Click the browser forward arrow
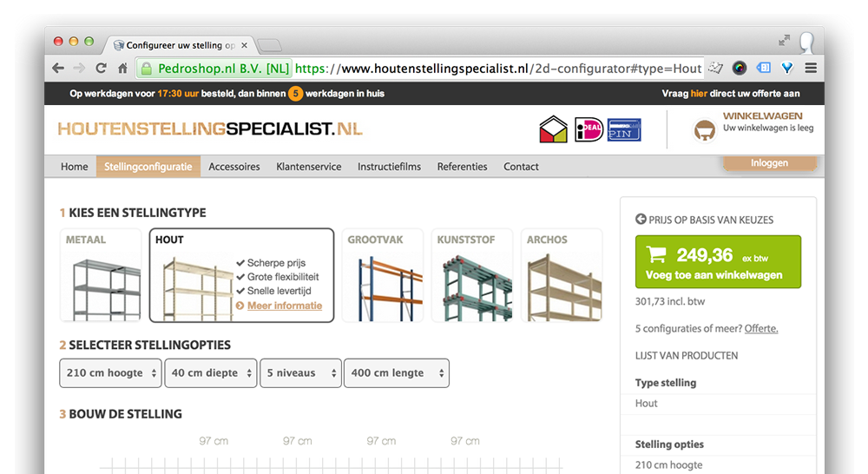The height and width of the screenshot is (474, 868). click(79, 68)
